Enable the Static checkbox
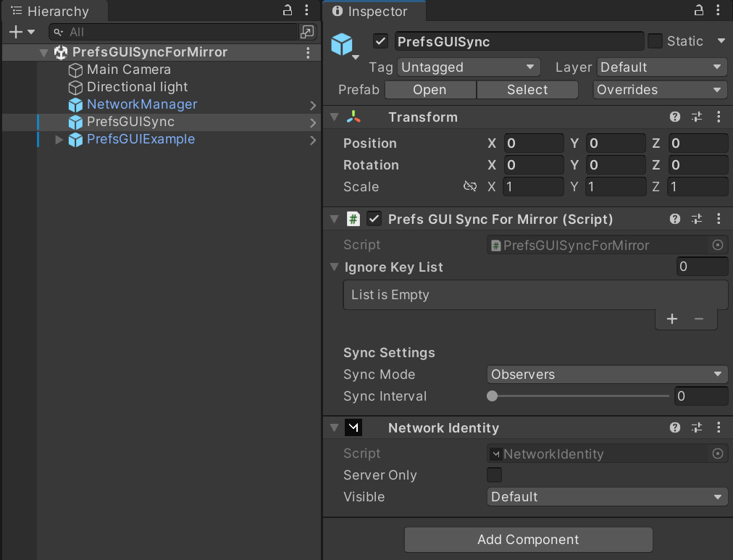This screenshot has height=560, width=733. coord(655,41)
